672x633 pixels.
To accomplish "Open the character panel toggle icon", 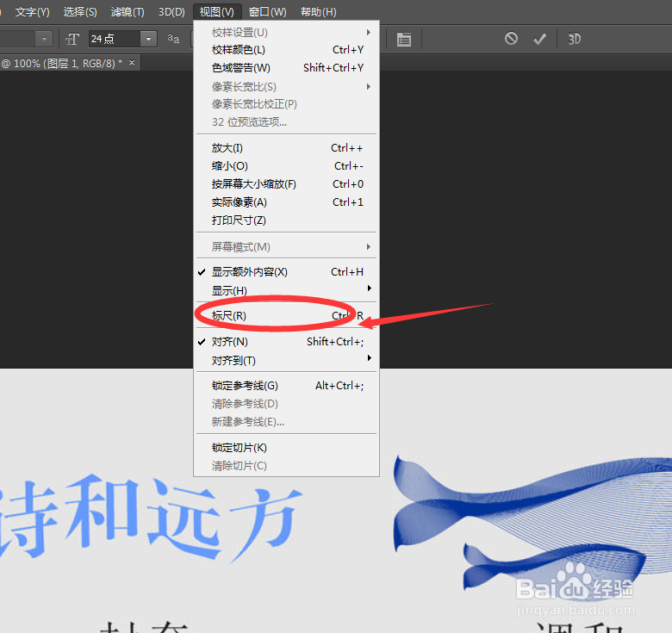I will [404, 40].
